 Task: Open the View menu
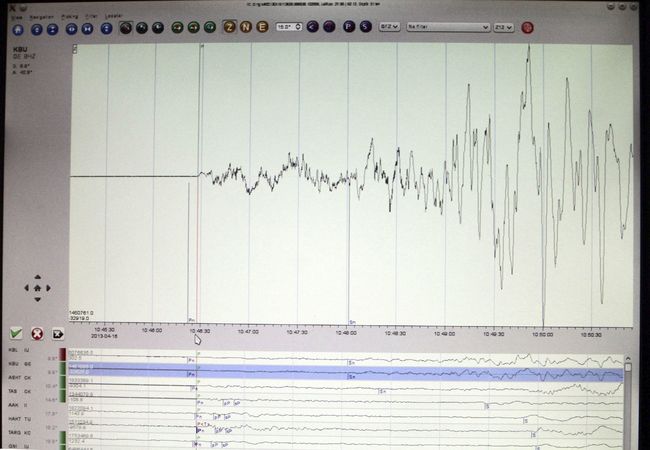click(8, 17)
